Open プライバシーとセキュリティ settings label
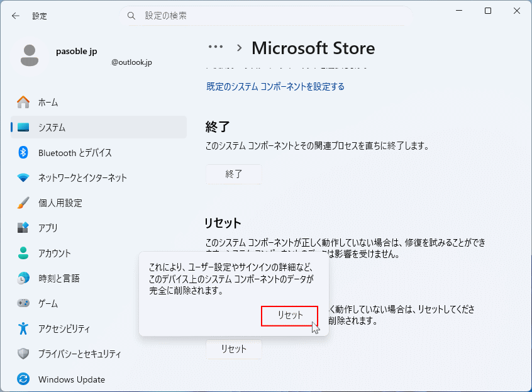Image resolution: width=532 pixels, height=392 pixels. pyautogui.click(x=80, y=354)
